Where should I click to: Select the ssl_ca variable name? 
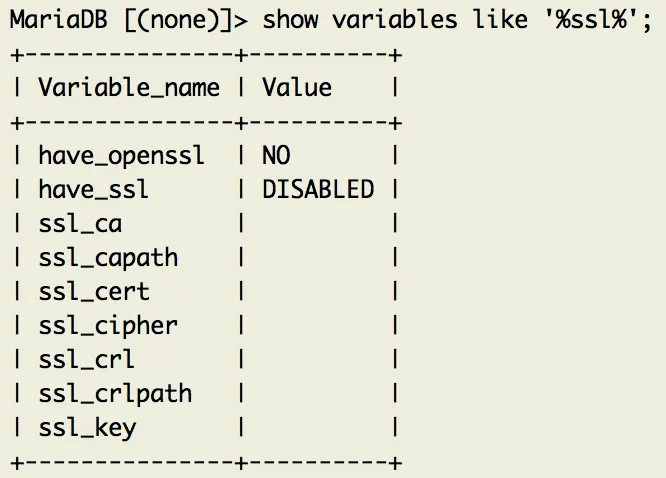(80, 224)
